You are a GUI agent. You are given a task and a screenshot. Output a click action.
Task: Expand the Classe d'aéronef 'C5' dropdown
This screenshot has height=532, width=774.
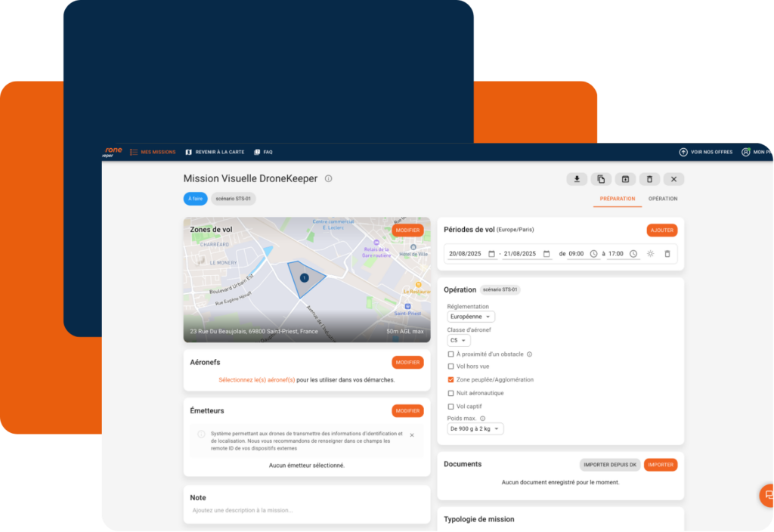pyautogui.click(x=459, y=341)
